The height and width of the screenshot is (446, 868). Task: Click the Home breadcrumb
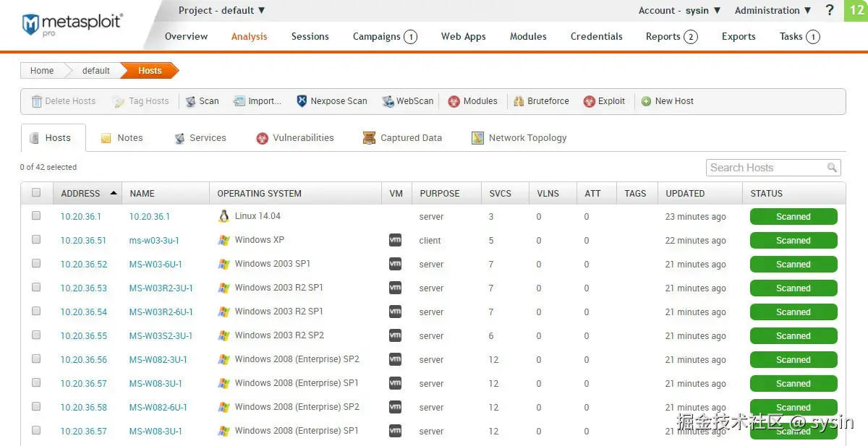42,71
